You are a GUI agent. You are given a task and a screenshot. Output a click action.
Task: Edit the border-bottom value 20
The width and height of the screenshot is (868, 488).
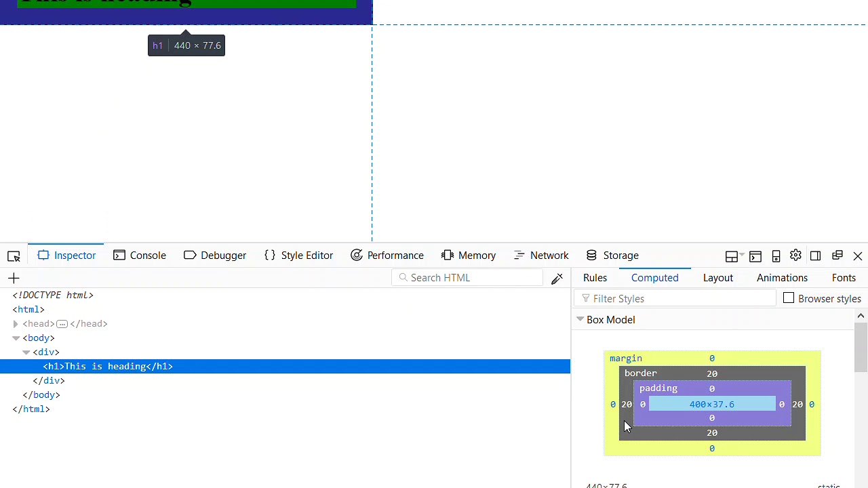tap(712, 433)
